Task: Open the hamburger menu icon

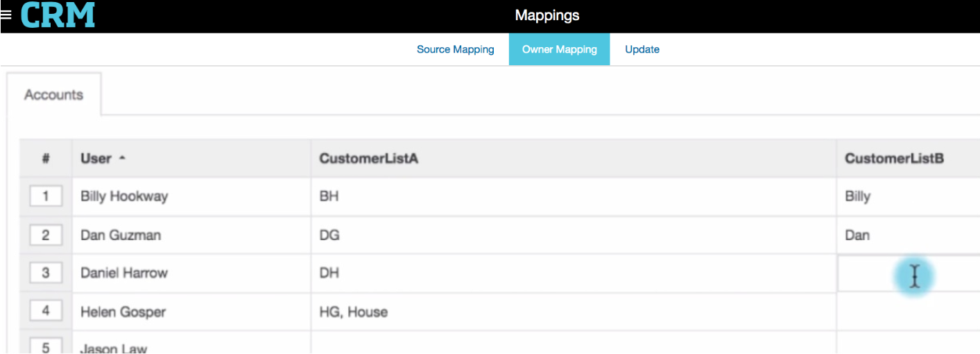Action: [6, 15]
